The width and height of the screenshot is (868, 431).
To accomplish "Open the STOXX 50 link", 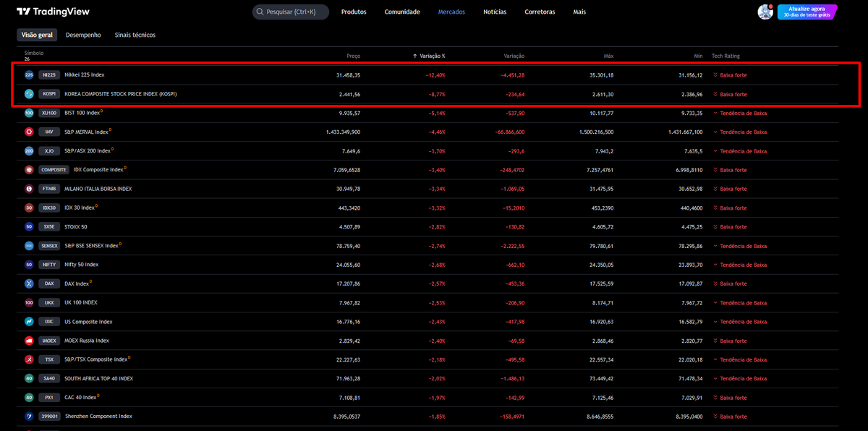I will tap(75, 226).
